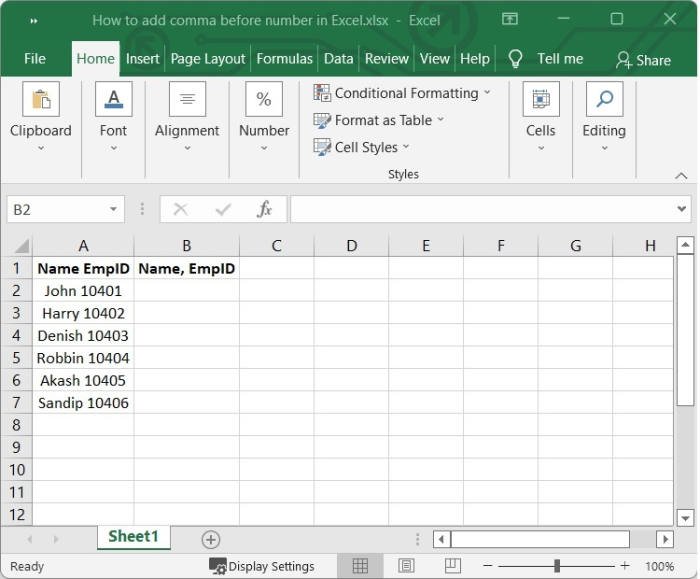Click the Insert Function fx icon

[x=265, y=209]
